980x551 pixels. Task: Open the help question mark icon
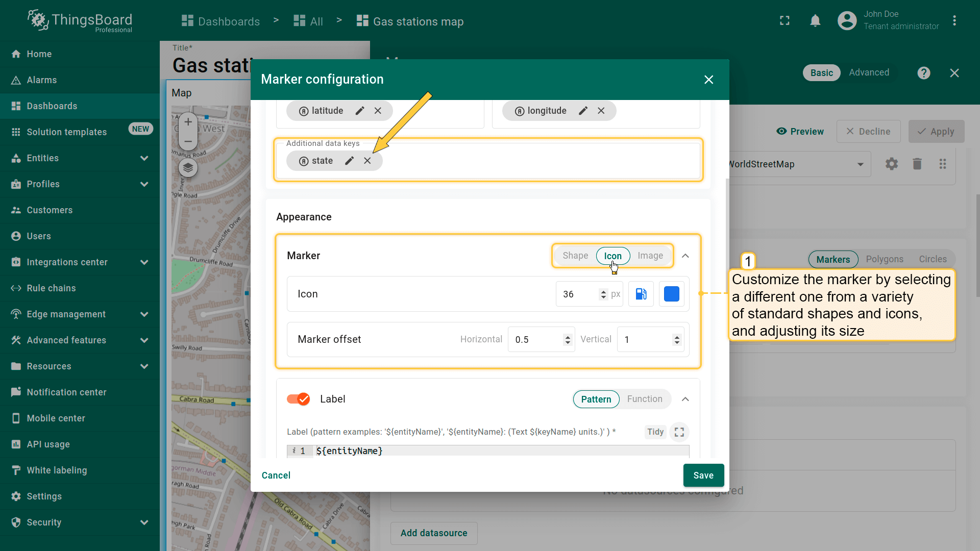click(x=923, y=73)
